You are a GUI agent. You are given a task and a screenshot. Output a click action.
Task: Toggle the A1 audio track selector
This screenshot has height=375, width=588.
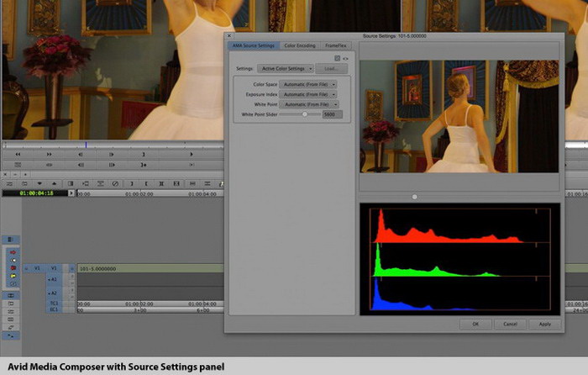[52, 278]
